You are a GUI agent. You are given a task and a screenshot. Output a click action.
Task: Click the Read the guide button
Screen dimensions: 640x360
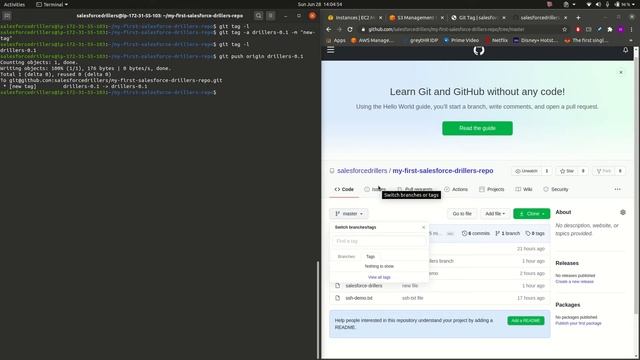coord(477,128)
